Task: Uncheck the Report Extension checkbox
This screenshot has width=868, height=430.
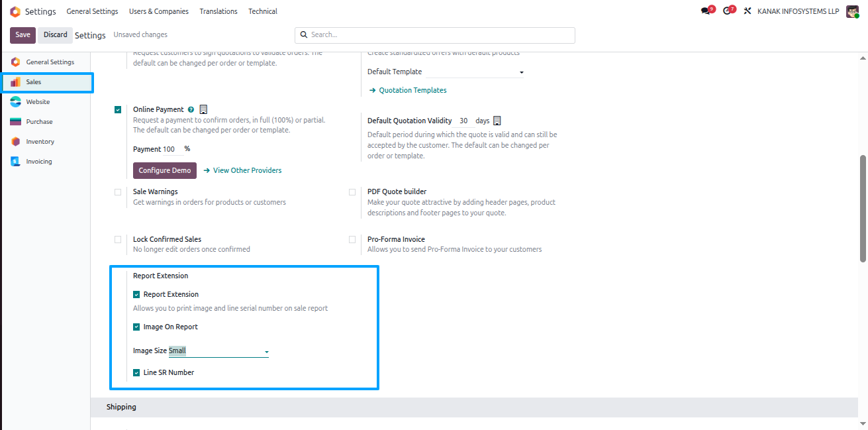Action: pyautogui.click(x=136, y=294)
